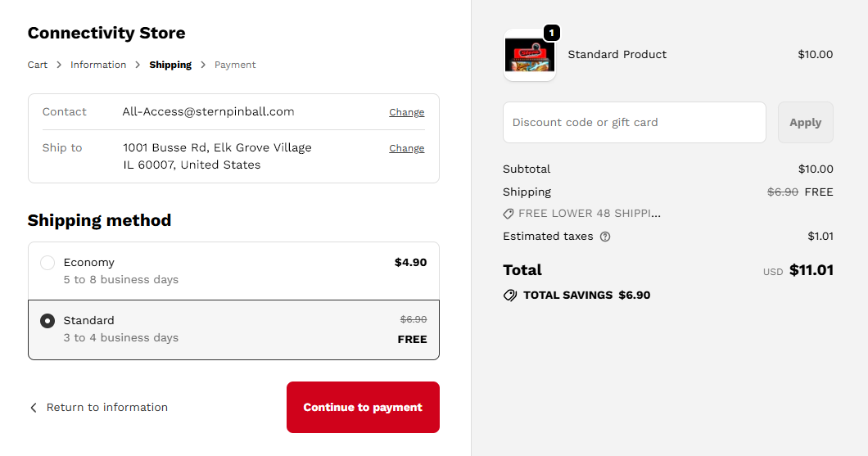Click the Estimated taxes help question mark icon
The height and width of the screenshot is (456, 868).
pyautogui.click(x=605, y=237)
